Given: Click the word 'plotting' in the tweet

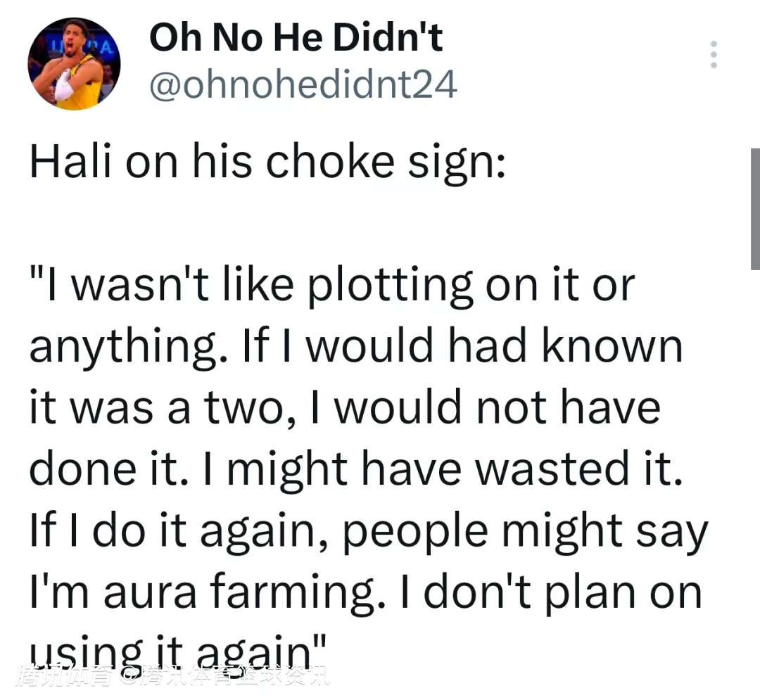Looking at the screenshot, I should pyautogui.click(x=391, y=286).
